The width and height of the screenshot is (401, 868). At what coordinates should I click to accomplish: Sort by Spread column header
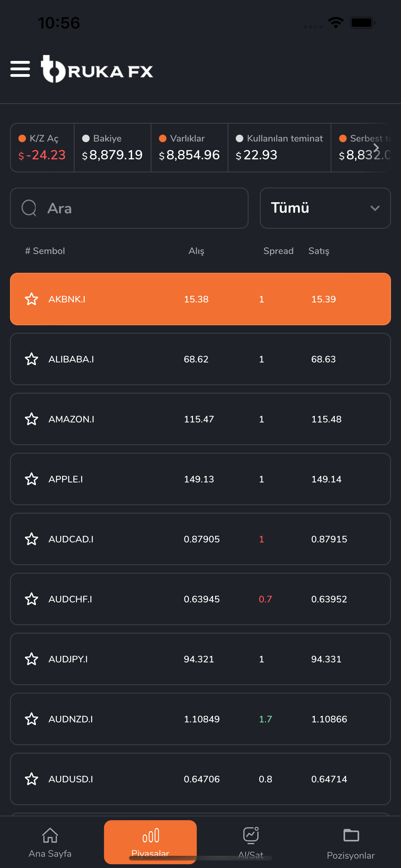(279, 251)
